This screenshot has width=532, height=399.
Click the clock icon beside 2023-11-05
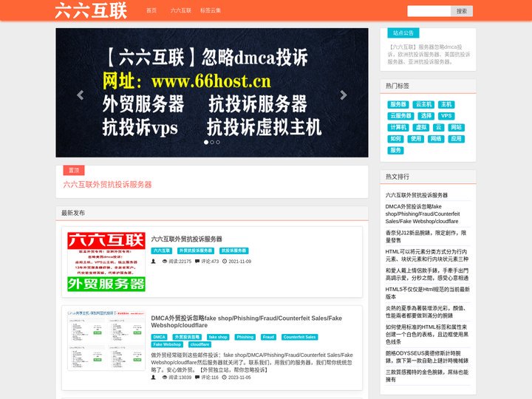225,378
